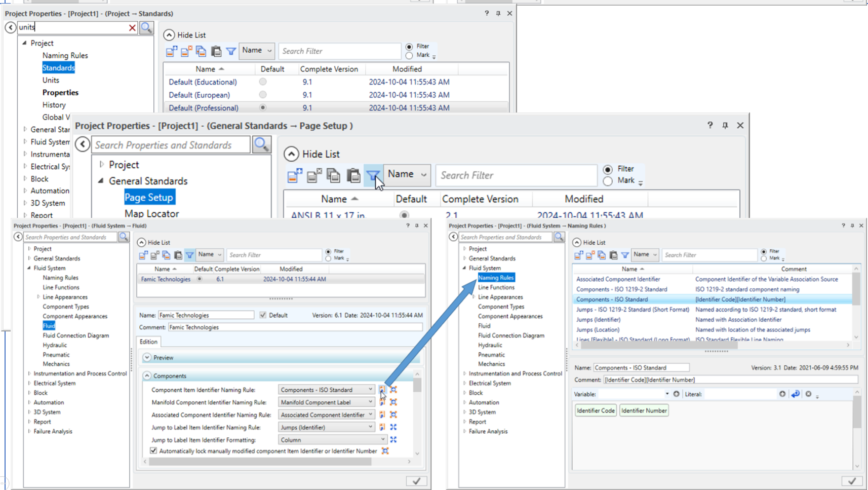Click the checkmark apply button in Naming Rules
The height and width of the screenshot is (490, 868).
pyautogui.click(x=852, y=481)
